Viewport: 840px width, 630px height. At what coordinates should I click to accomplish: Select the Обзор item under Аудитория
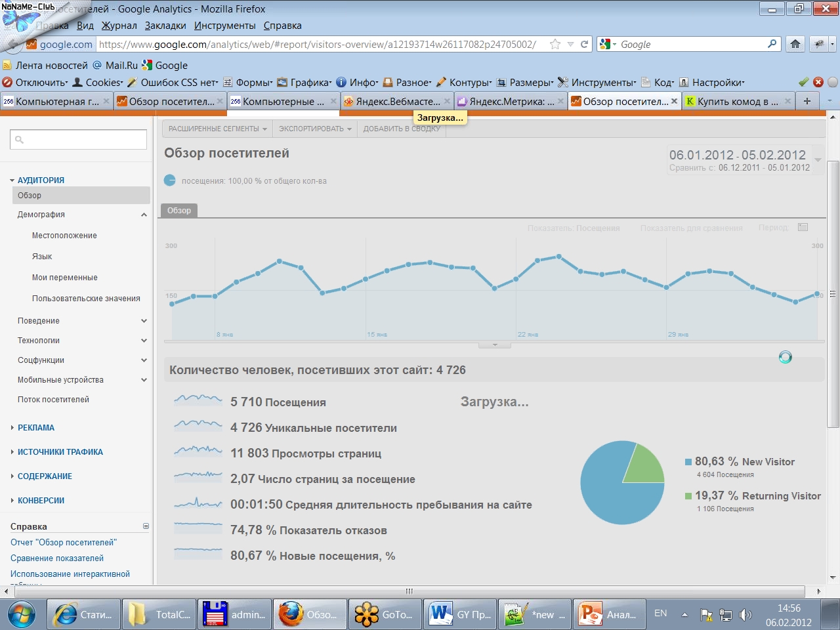point(81,196)
